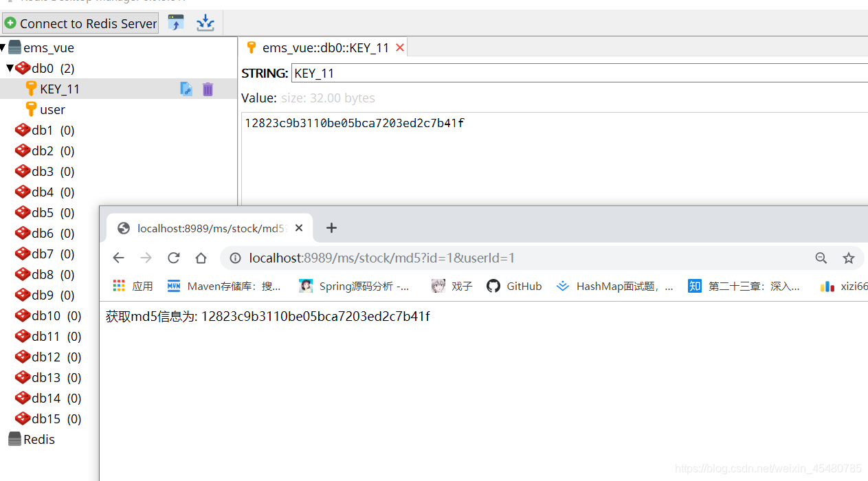868x481 pixels.
Task: Click the site information icon
Action: point(235,258)
